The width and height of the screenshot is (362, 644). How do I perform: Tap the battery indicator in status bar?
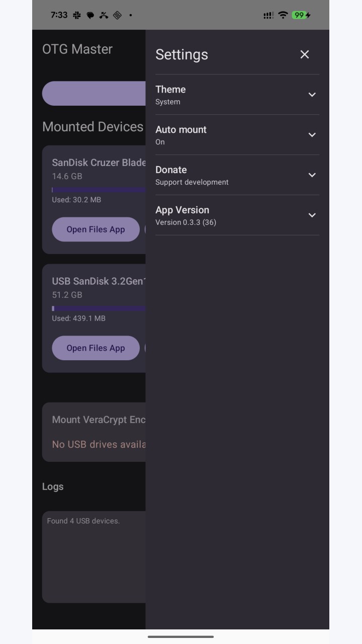pos(301,15)
